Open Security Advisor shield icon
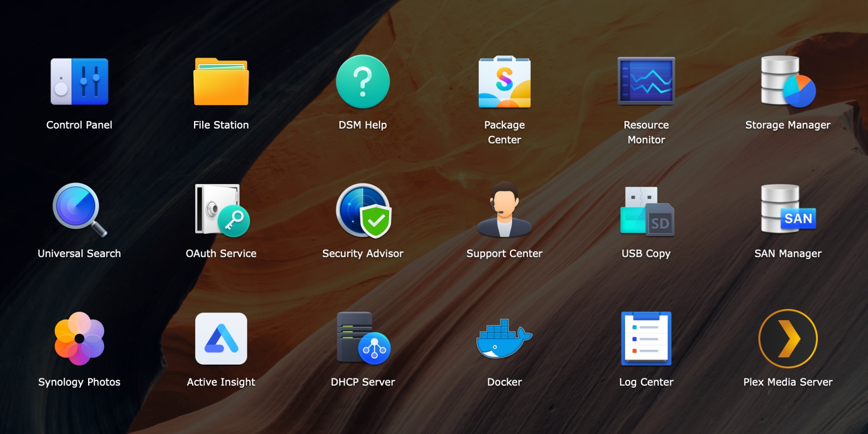The image size is (868, 434). tap(363, 210)
